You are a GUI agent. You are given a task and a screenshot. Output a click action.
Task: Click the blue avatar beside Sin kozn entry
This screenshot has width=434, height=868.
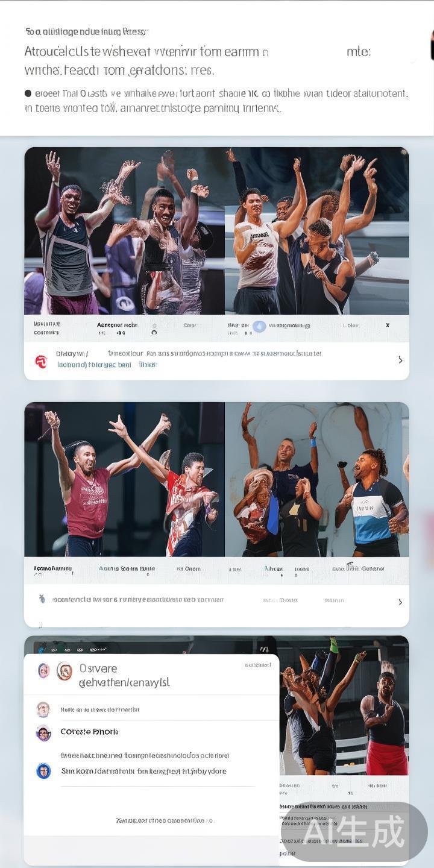(43, 770)
